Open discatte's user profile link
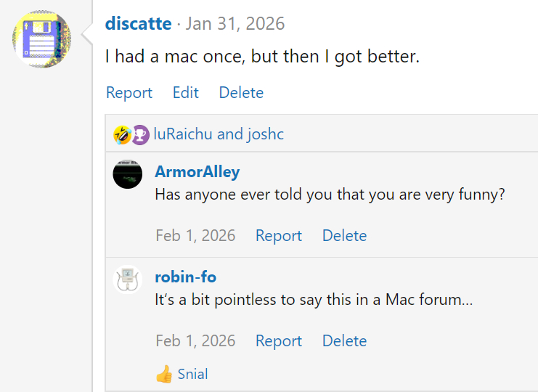Screen dimensions: 538x392 138,24
